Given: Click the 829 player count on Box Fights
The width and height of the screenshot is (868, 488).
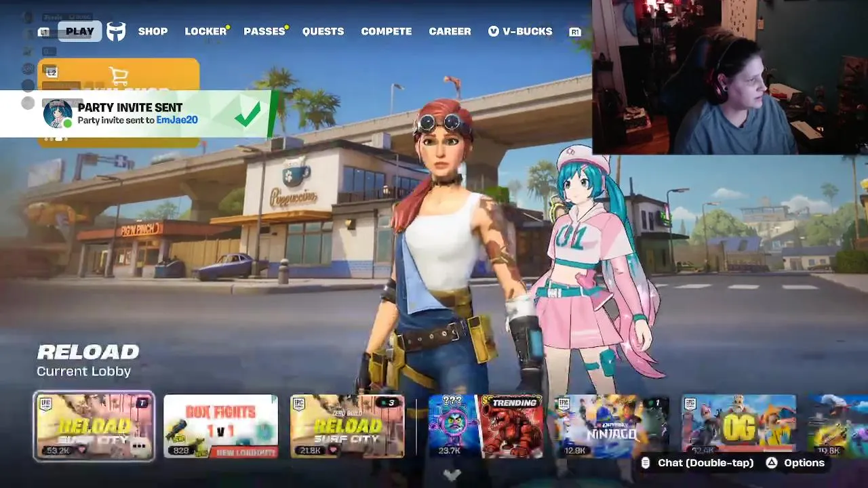Looking at the screenshot, I should tap(181, 450).
